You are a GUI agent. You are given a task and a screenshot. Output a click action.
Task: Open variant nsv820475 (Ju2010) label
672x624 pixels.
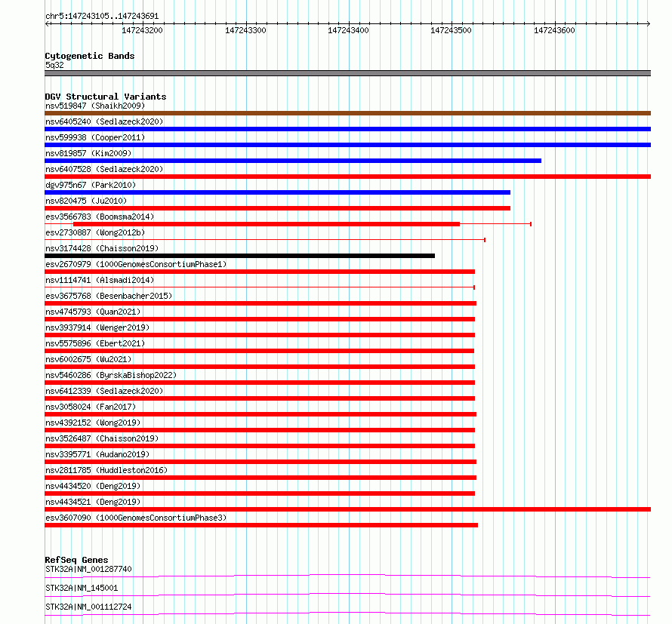[86, 201]
